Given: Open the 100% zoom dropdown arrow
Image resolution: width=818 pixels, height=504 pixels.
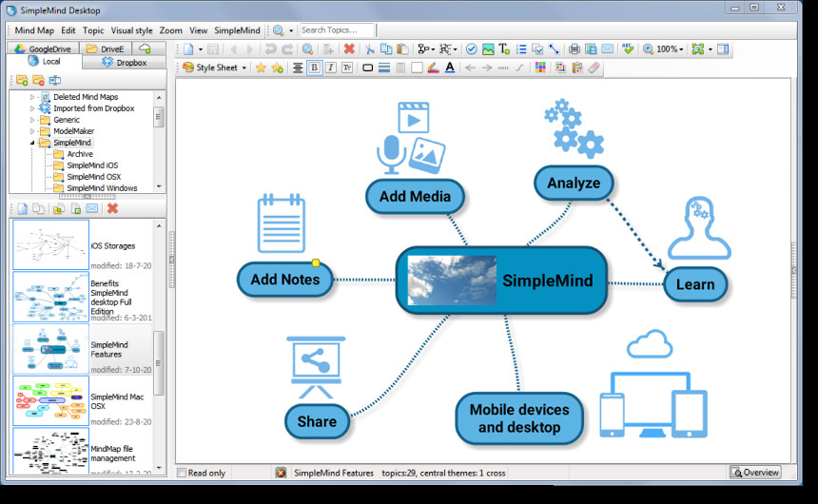Looking at the screenshot, I should [x=681, y=49].
